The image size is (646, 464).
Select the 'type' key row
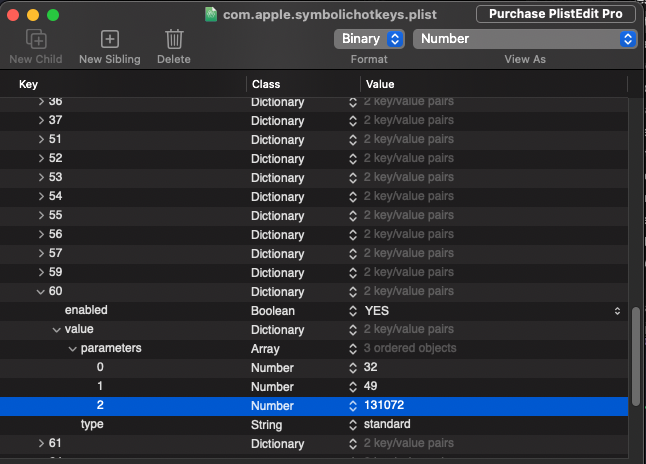pos(92,424)
